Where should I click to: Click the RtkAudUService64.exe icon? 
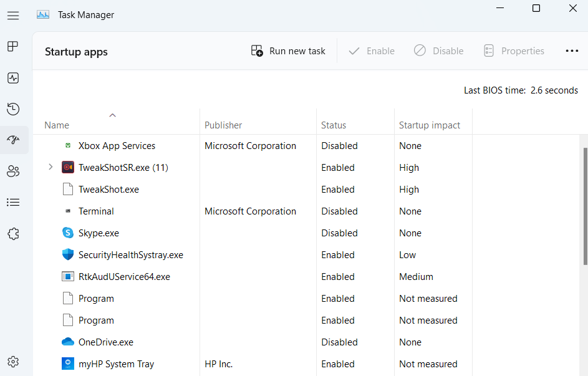click(x=68, y=276)
